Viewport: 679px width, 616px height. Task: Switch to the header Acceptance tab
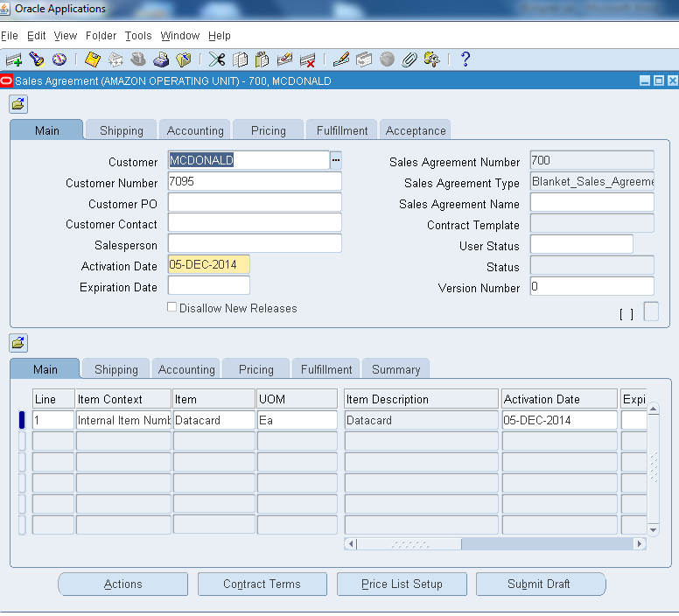416,130
